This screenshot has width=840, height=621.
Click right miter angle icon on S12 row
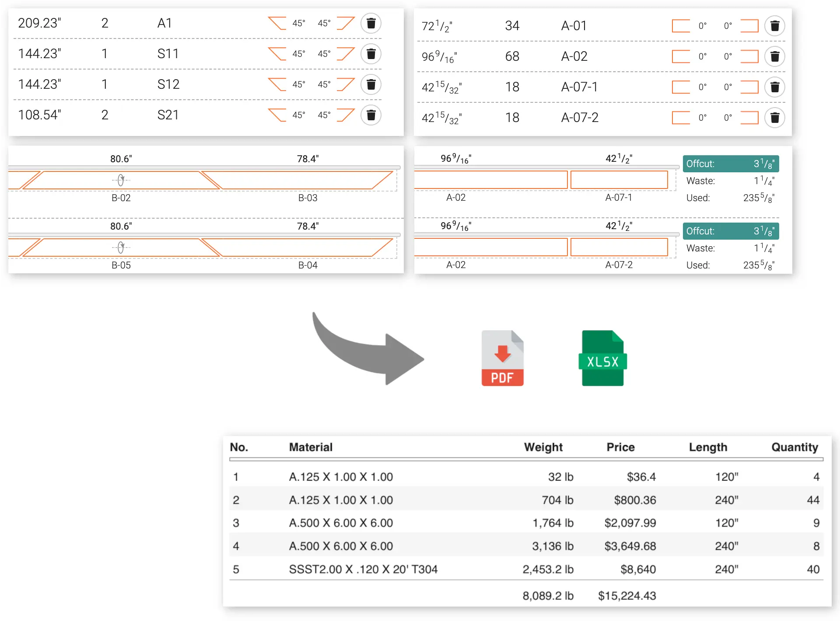[346, 84]
